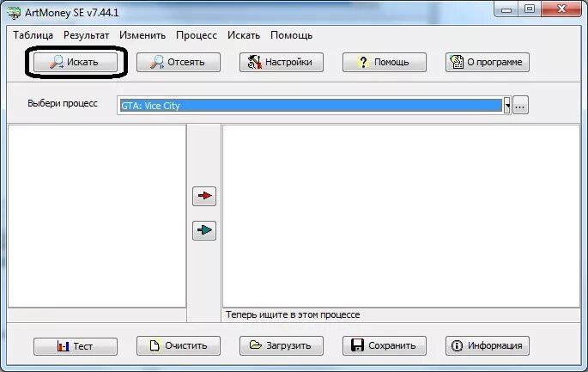Open the О программе about button

tap(487, 62)
